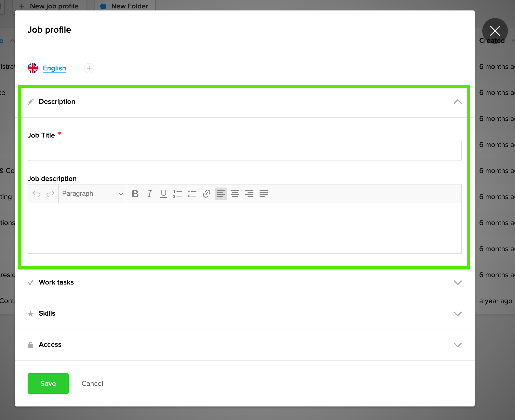Image resolution: width=515 pixels, height=420 pixels.
Task: Open the Paragraph style dropdown
Action: (x=93, y=194)
